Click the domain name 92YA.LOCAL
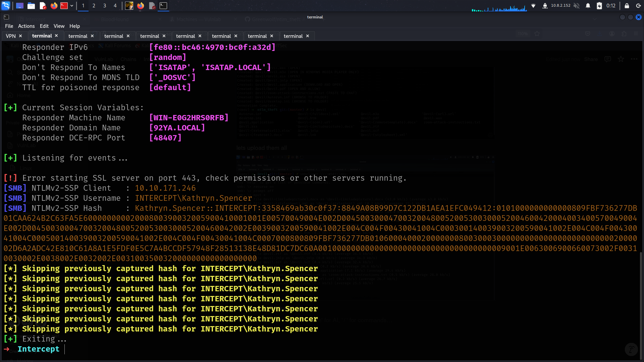Viewport: 644px width, 362px height. click(177, 128)
